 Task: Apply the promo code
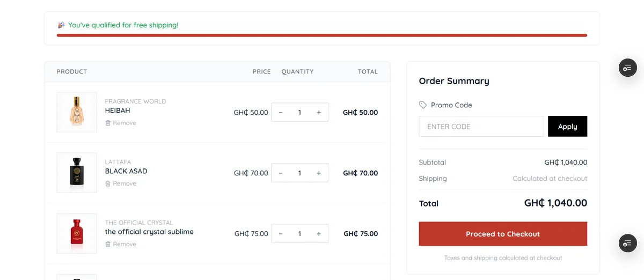[567, 127]
